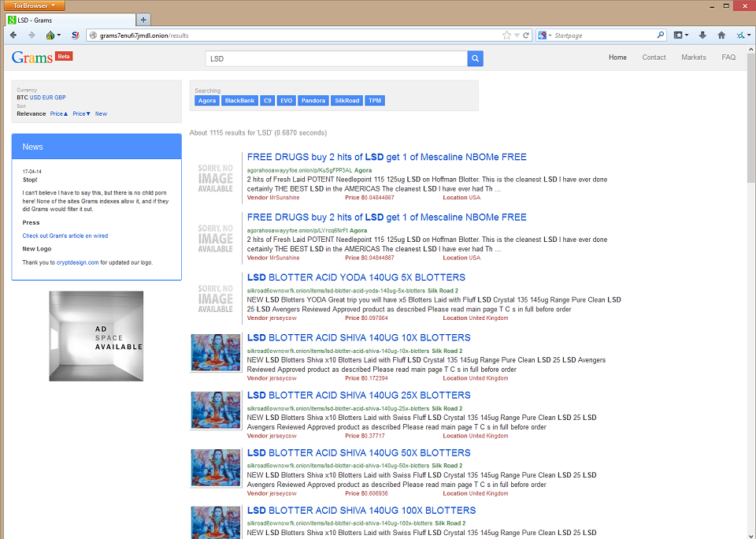Screen dimensions: 756x539
Task: Open the Markets navigation link
Action: click(693, 58)
